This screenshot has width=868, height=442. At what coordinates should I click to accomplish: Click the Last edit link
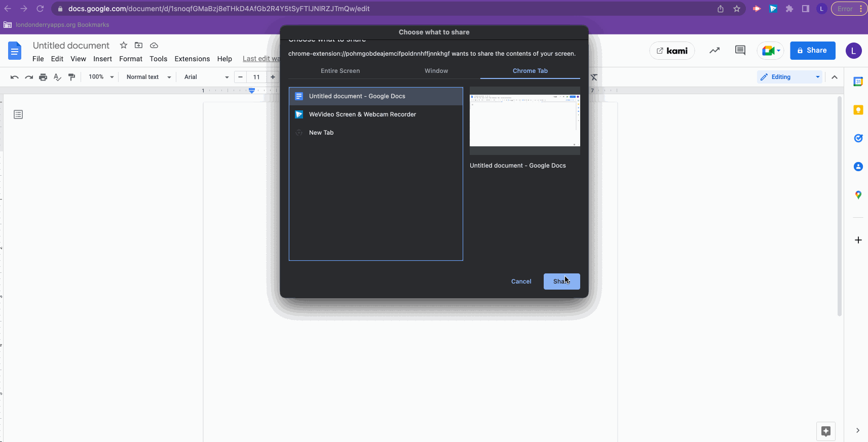click(x=260, y=59)
